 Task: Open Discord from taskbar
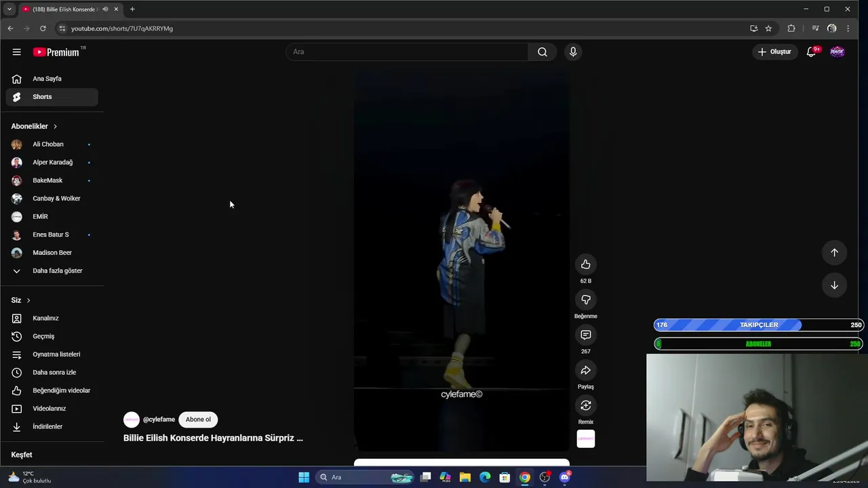(565, 477)
